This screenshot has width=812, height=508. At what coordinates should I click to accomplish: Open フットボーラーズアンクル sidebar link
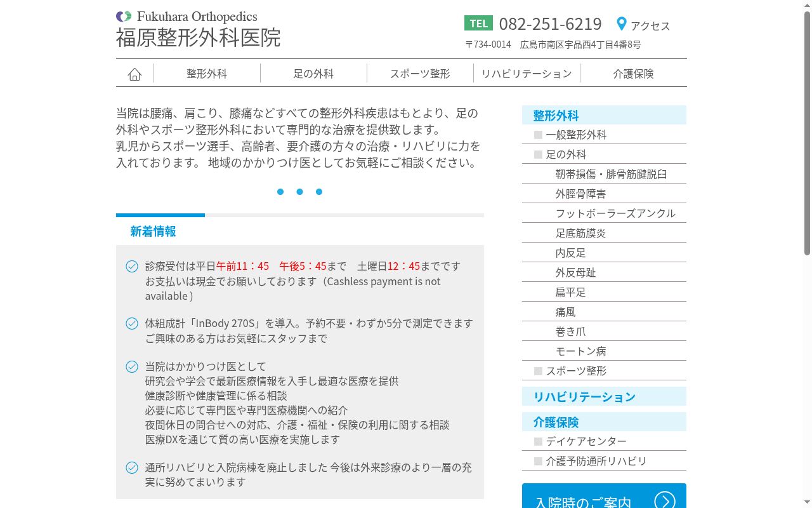tap(604, 213)
